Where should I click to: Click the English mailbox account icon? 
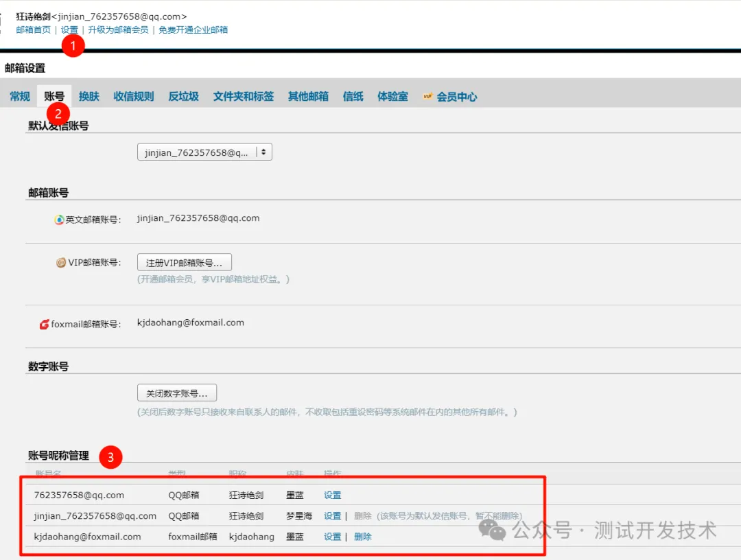(60, 220)
